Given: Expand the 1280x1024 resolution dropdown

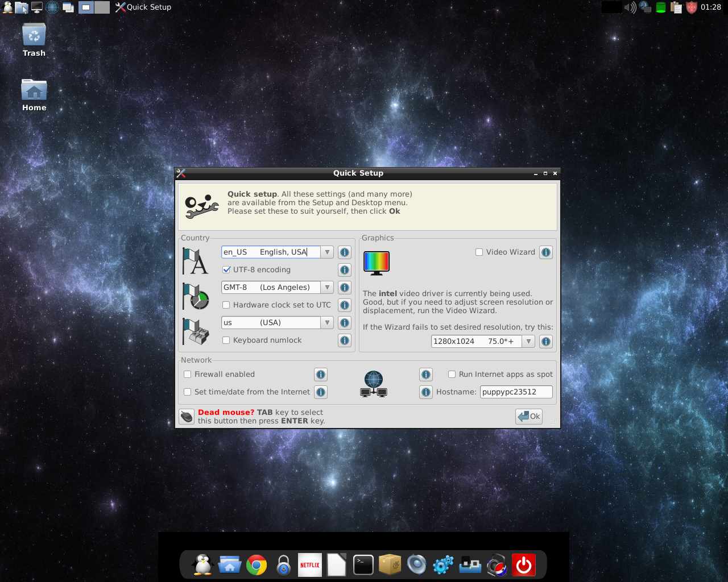Looking at the screenshot, I should (528, 342).
